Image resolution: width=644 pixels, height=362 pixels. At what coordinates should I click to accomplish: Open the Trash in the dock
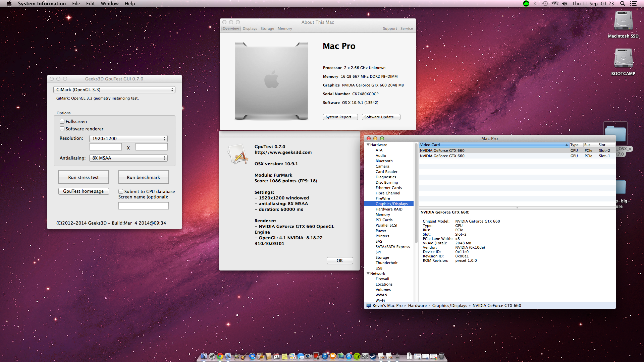[x=441, y=356]
